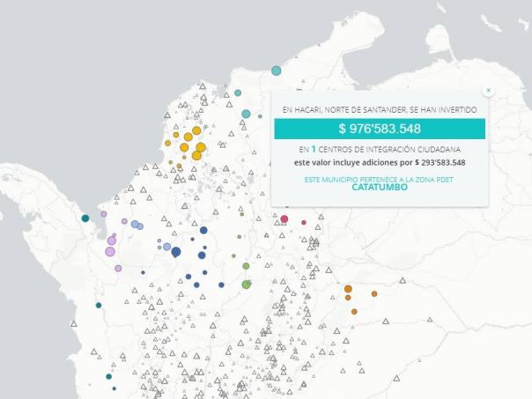Click the small isolated orange marker farthest right
This screenshot has width=532, height=399.
[x=374, y=293]
